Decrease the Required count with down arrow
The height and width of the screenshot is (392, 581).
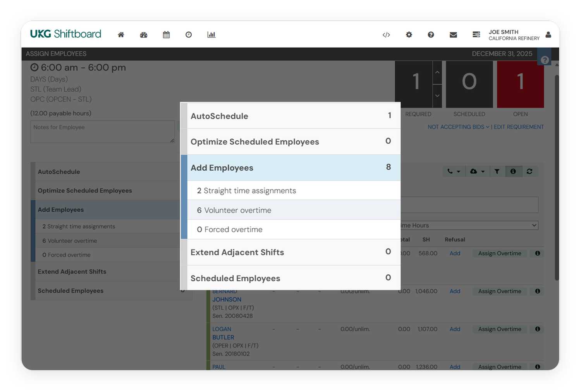coord(437,96)
